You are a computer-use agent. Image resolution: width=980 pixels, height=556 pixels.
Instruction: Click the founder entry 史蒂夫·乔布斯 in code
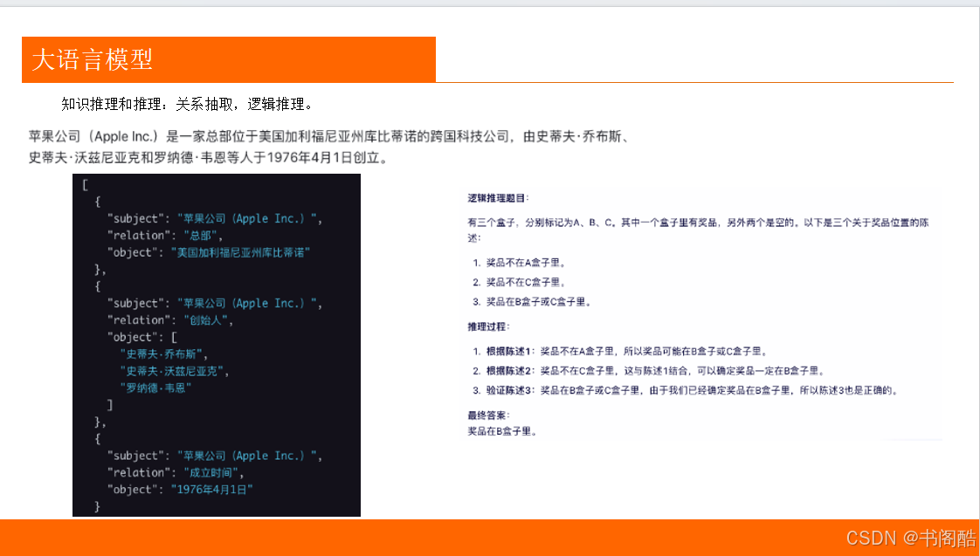(163, 354)
